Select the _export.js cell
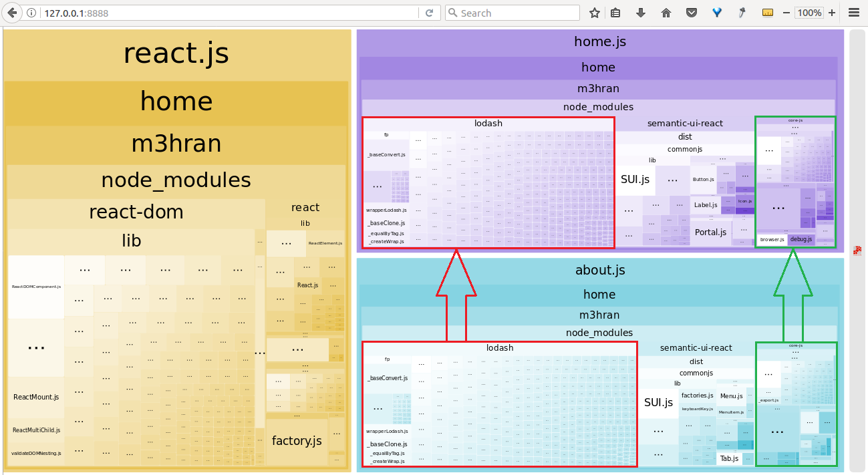This screenshot has width=868, height=475. (769, 400)
